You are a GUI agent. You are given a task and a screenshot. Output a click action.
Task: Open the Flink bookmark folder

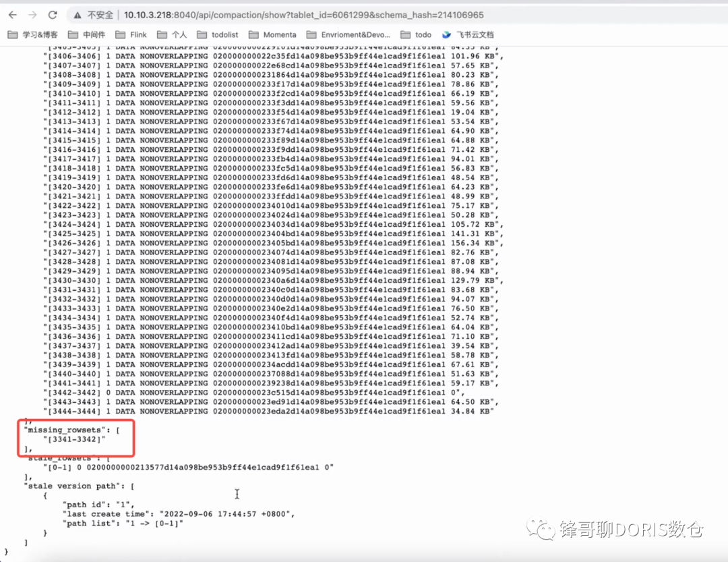(131, 35)
